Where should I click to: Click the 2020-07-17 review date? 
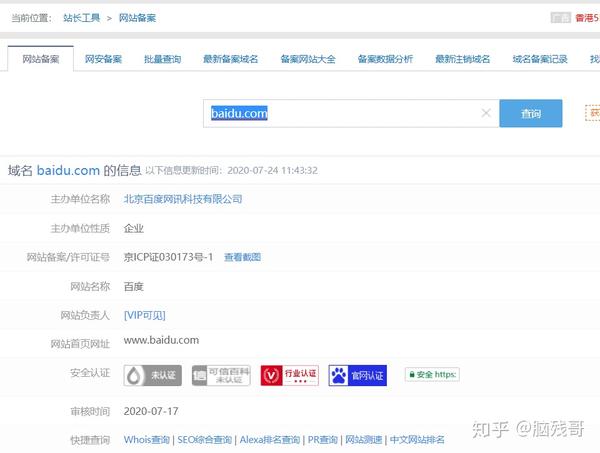pyautogui.click(x=151, y=411)
